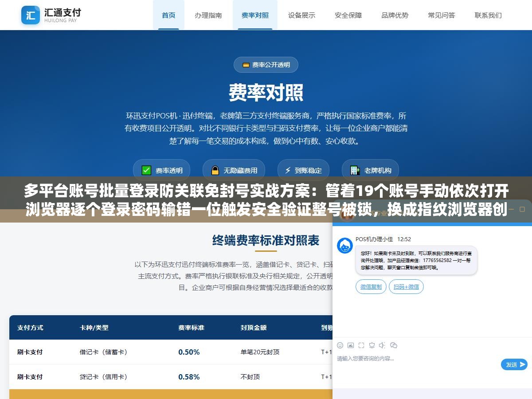Click the 单笔20元封顶 cell

coord(260,352)
